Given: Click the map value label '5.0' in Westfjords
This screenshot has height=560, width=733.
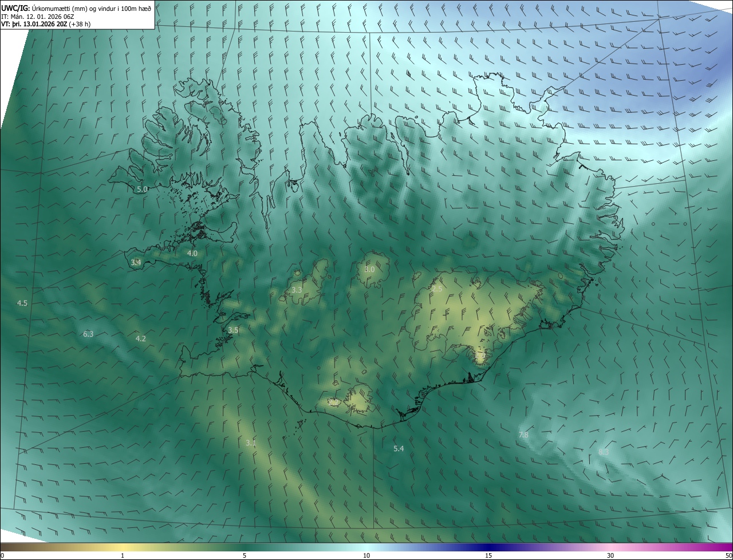Looking at the screenshot, I should (x=142, y=188).
